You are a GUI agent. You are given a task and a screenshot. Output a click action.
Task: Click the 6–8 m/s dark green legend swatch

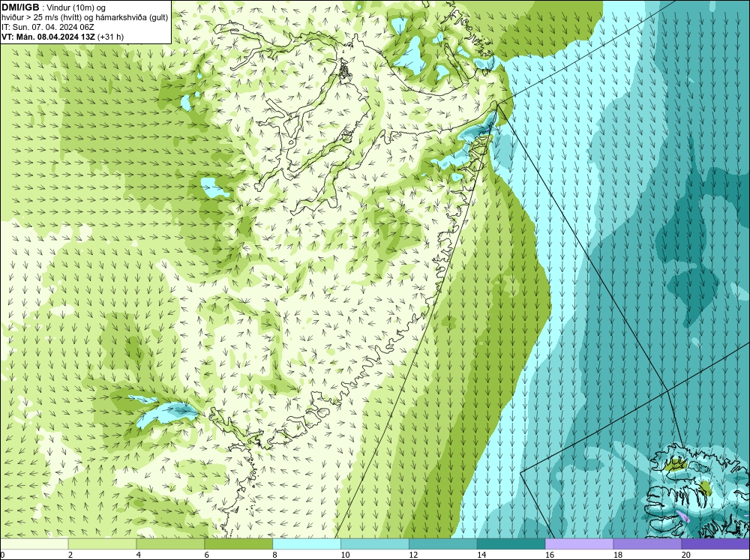[x=238, y=544]
